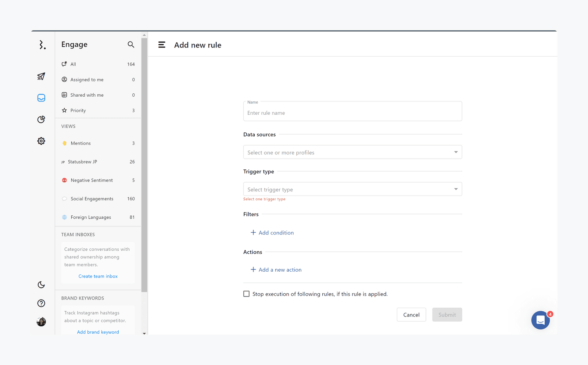Click Add a new action
The width and height of the screenshot is (588, 365).
pyautogui.click(x=276, y=270)
